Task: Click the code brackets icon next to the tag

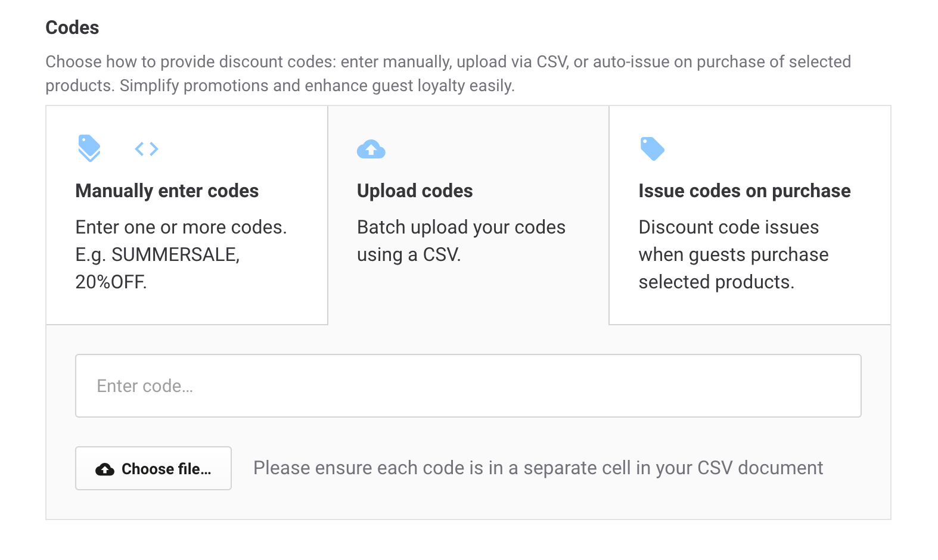Action: pyautogui.click(x=147, y=149)
